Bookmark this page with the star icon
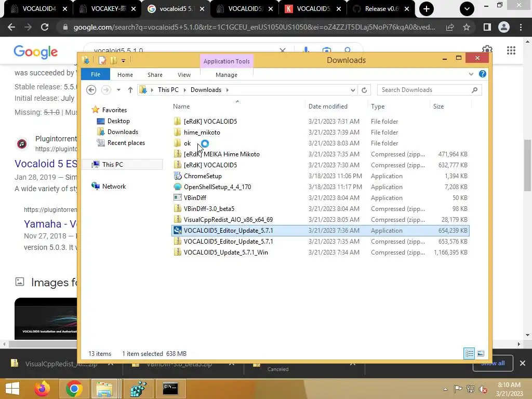The image size is (532, 399). click(x=467, y=27)
